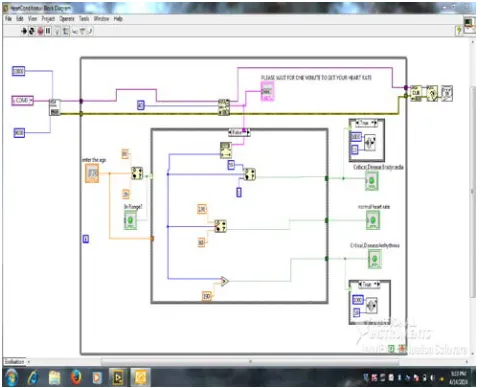The image size is (484, 388).
Task: Open the Window menu
Action: tap(101, 19)
